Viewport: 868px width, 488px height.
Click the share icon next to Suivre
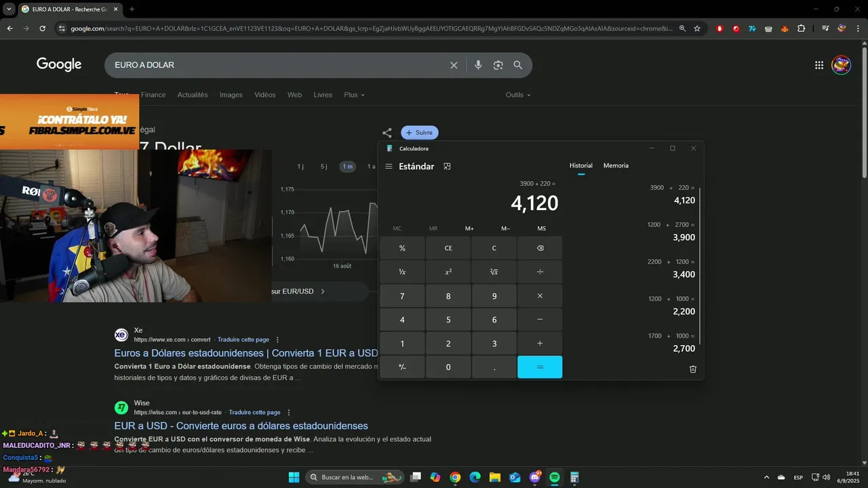tap(387, 133)
